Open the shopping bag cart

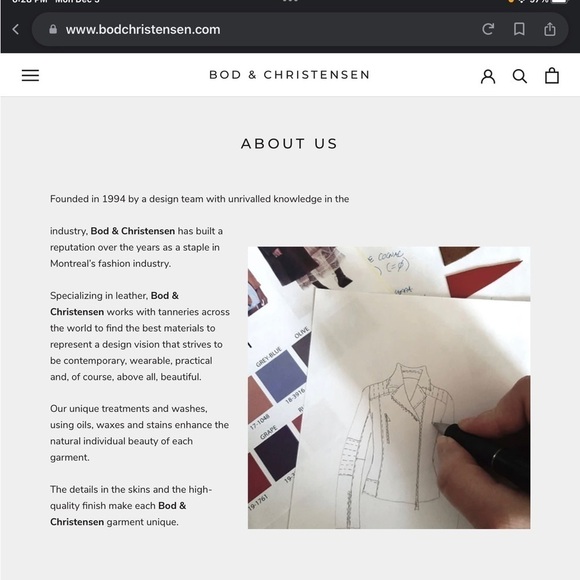point(552,75)
